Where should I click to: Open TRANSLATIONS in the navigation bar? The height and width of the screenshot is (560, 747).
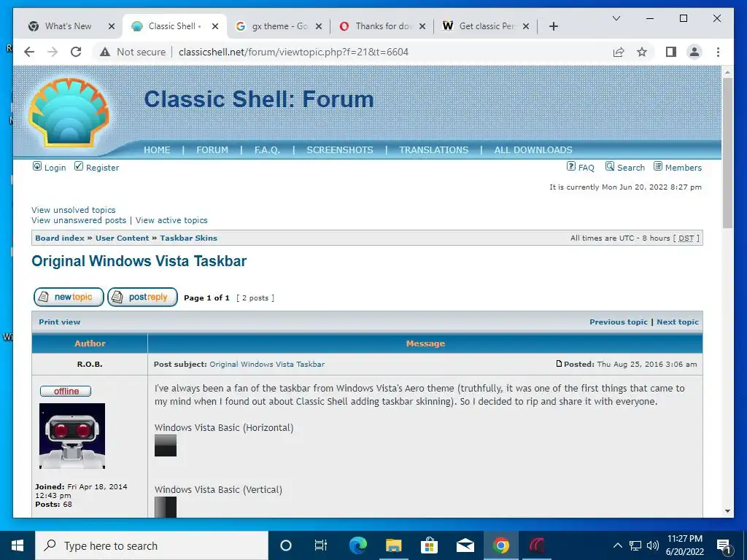click(x=433, y=149)
